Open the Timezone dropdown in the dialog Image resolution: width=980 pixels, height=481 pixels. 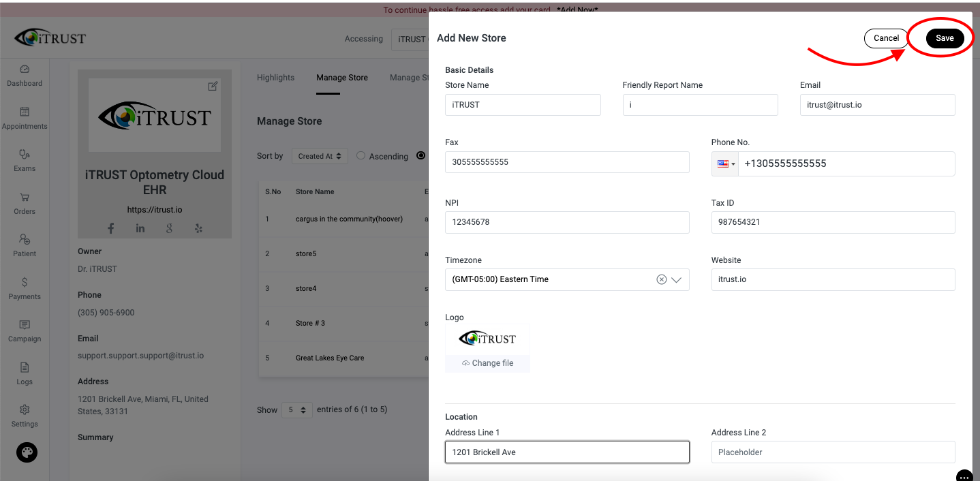[x=677, y=279]
